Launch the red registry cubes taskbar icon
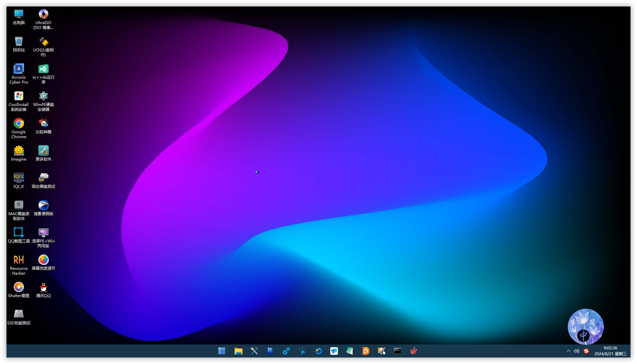Screen dimensions: 637x364 coord(413,351)
